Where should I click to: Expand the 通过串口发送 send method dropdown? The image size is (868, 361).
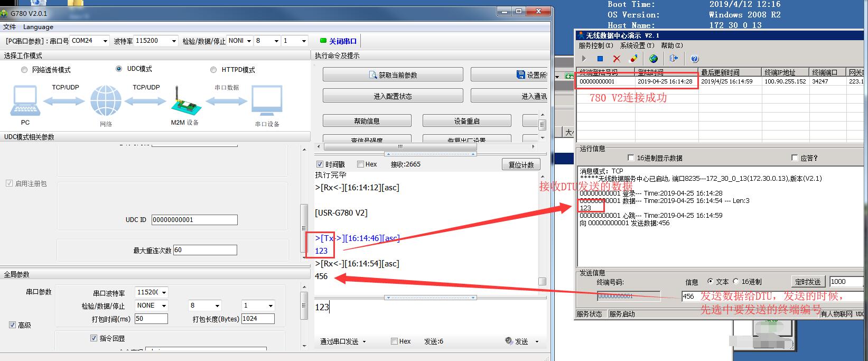(x=343, y=341)
